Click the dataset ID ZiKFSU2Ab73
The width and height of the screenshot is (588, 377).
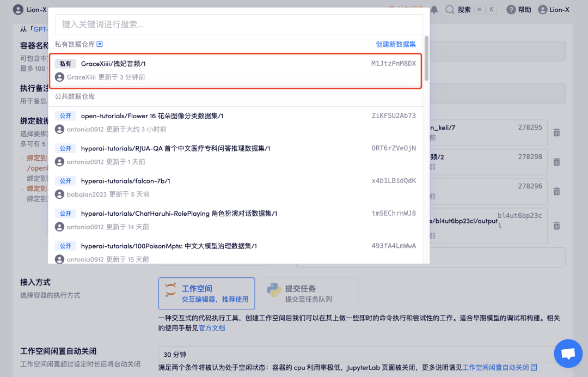pos(394,115)
